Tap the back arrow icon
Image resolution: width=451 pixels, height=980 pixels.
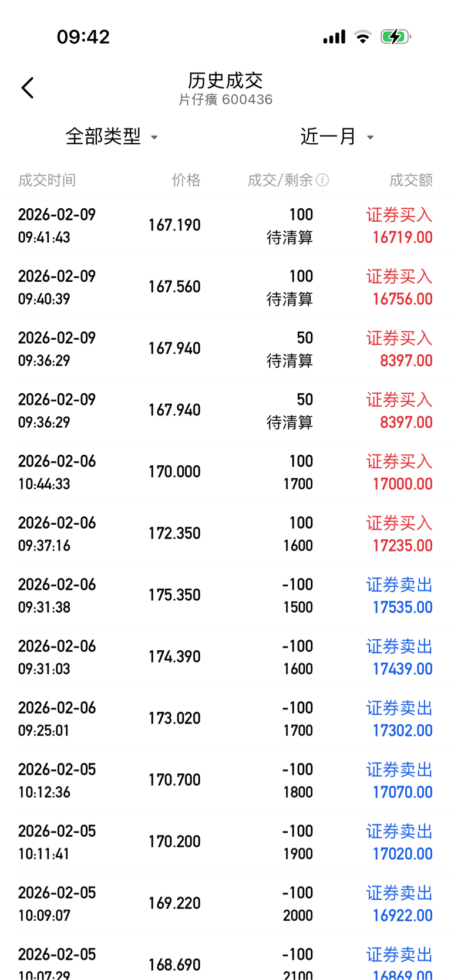27,87
